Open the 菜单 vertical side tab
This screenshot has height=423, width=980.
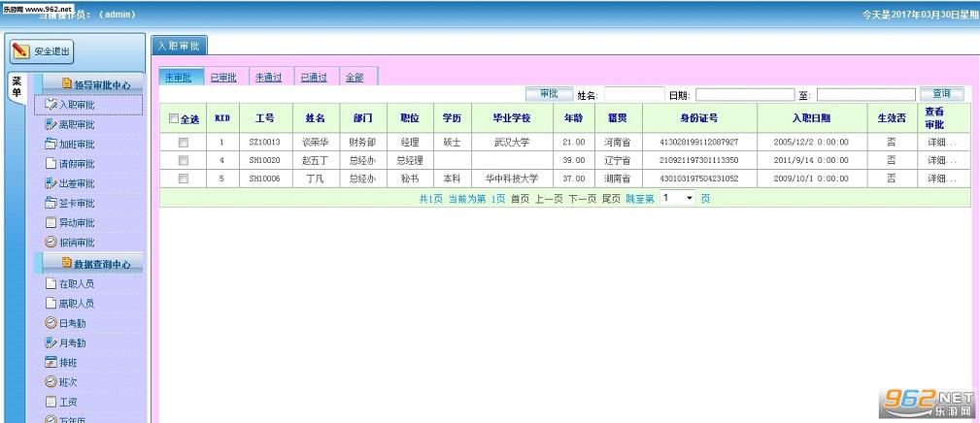pyautogui.click(x=17, y=87)
